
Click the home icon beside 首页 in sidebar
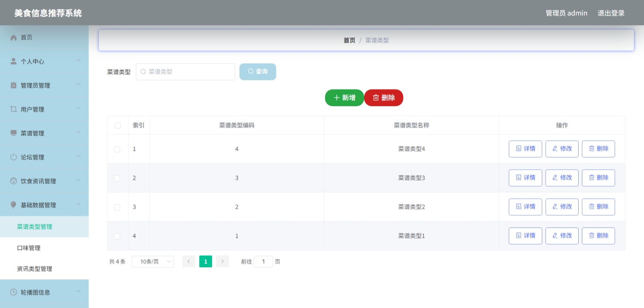pyautogui.click(x=14, y=38)
